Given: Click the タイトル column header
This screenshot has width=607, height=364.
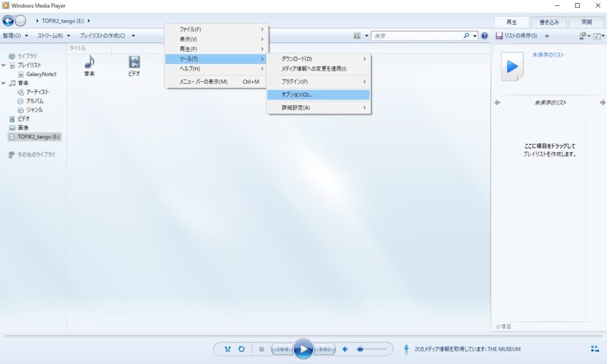Looking at the screenshot, I should pyautogui.click(x=78, y=48).
